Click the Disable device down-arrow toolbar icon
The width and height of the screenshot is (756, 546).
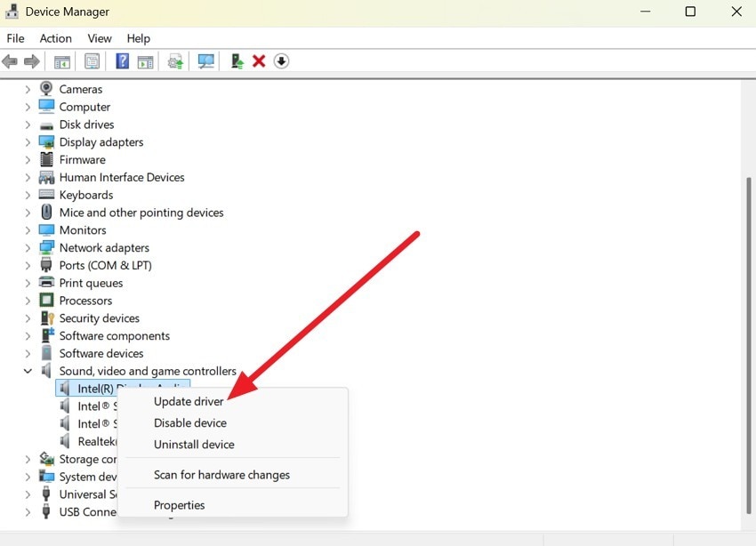281,60
